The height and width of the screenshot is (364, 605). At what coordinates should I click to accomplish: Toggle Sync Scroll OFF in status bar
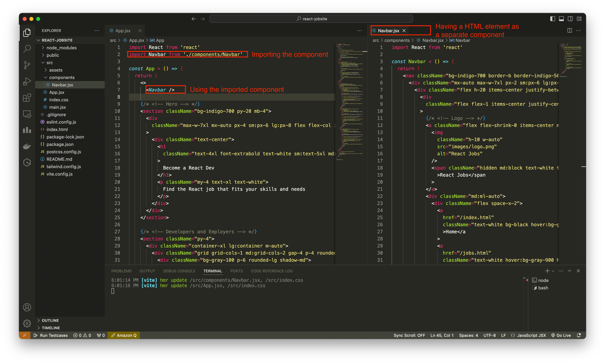coord(409,335)
